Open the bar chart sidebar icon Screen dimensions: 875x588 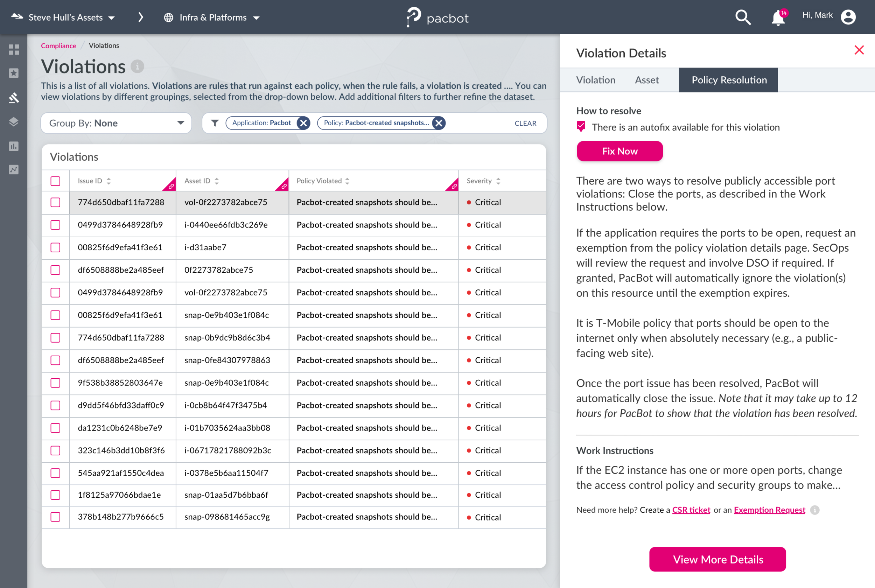(x=14, y=146)
